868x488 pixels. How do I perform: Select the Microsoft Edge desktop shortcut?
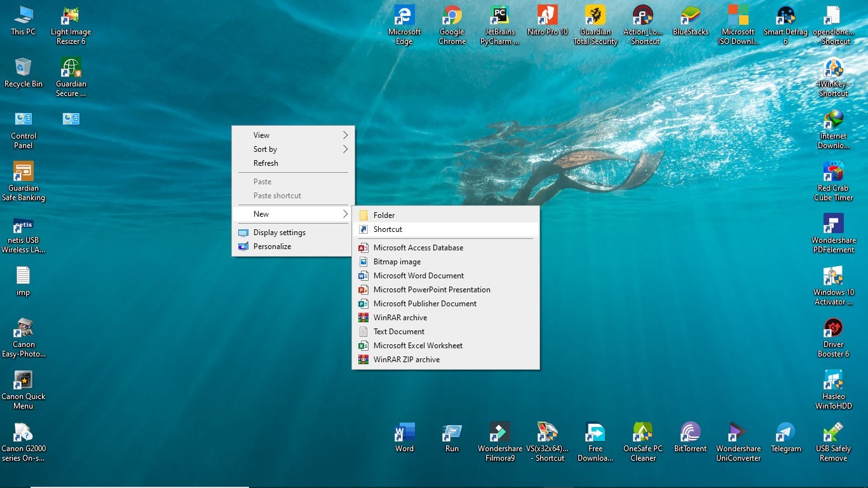tap(404, 25)
